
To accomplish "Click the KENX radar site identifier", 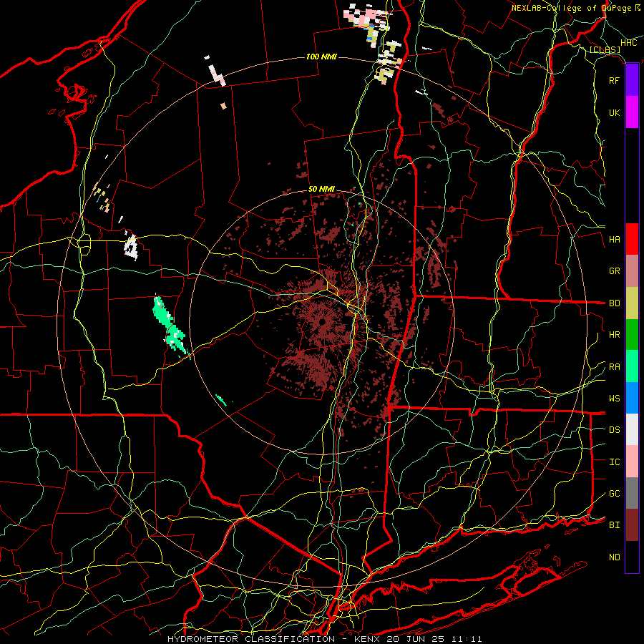I will point(368,639).
